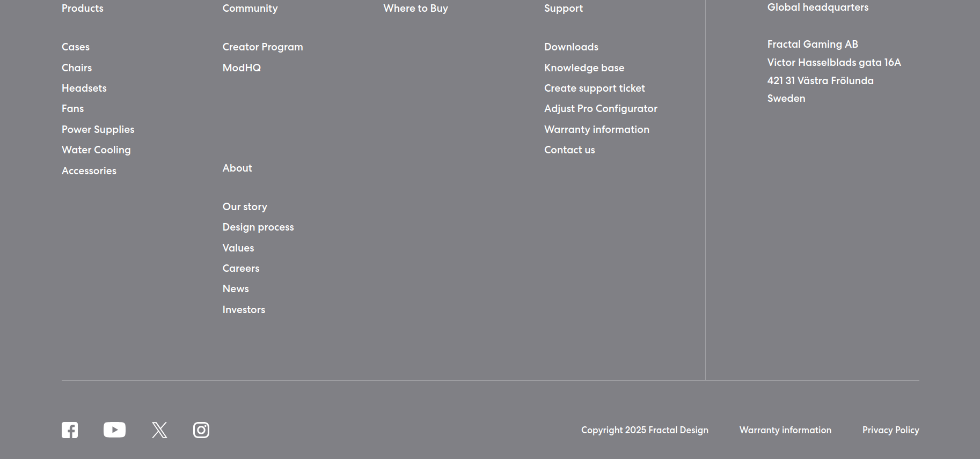Open the Careers page
Image resolution: width=980 pixels, height=459 pixels.
point(241,269)
